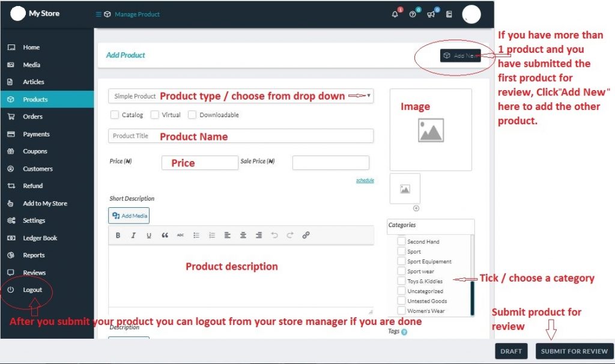Open Orders in the sidebar
615x364 pixels.
coord(33,117)
